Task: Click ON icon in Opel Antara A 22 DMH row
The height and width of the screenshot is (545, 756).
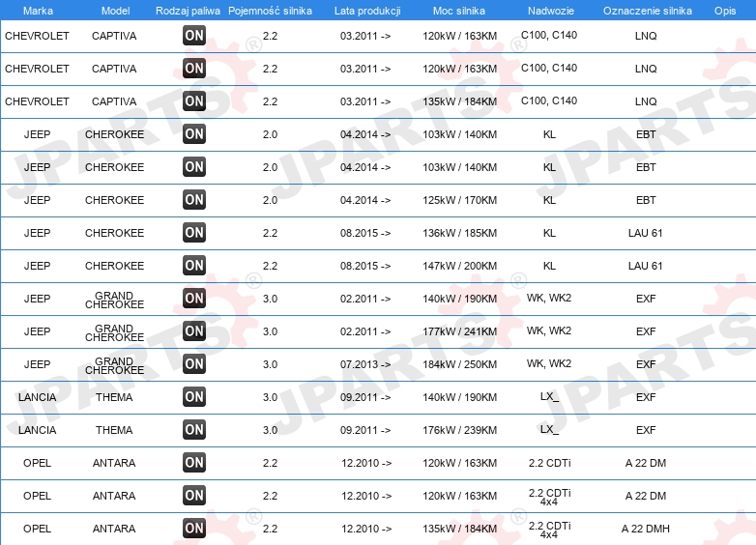Action: point(194,529)
